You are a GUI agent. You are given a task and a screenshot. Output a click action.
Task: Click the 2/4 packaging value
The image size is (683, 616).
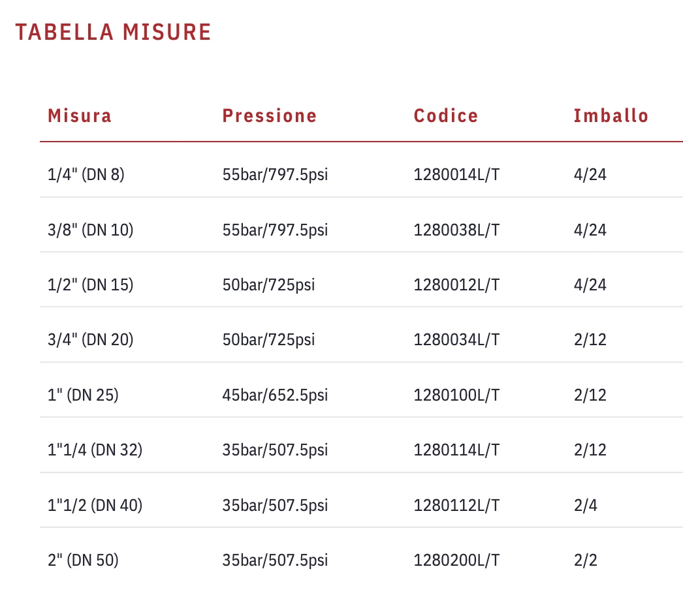pos(585,505)
